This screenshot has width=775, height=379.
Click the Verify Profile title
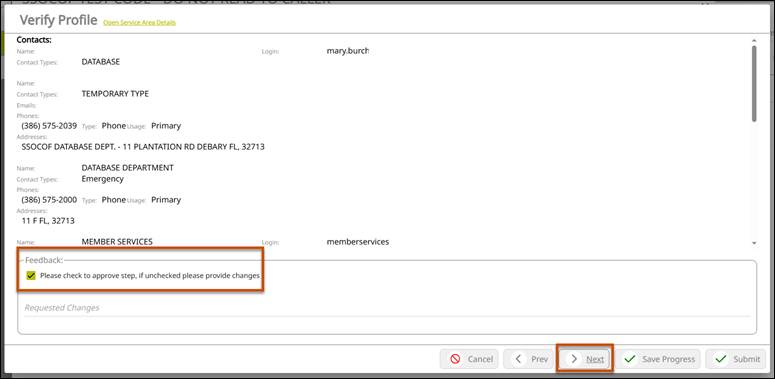58,20
